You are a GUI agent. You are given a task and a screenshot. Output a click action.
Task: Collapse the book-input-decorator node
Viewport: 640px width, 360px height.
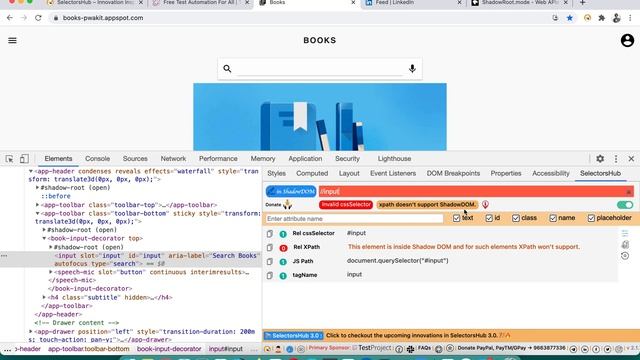pos(44,238)
